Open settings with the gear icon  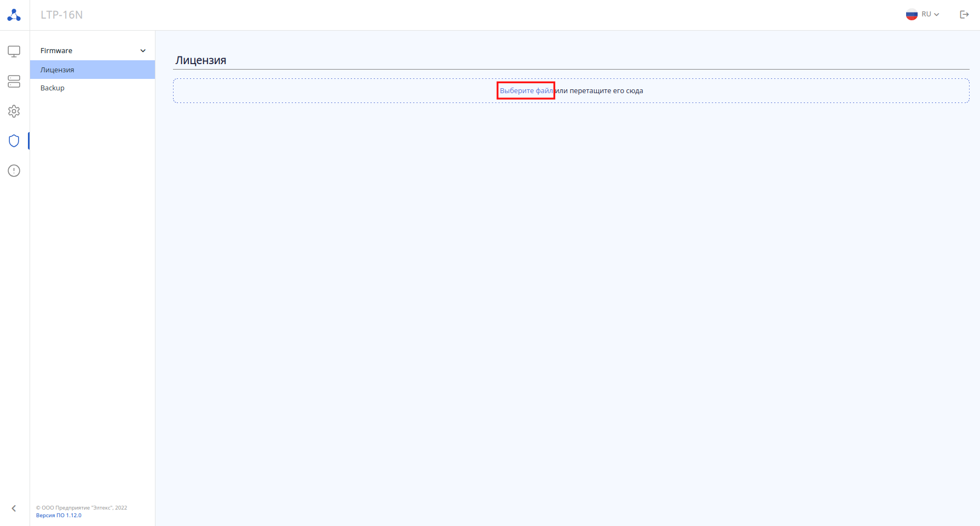(14, 111)
